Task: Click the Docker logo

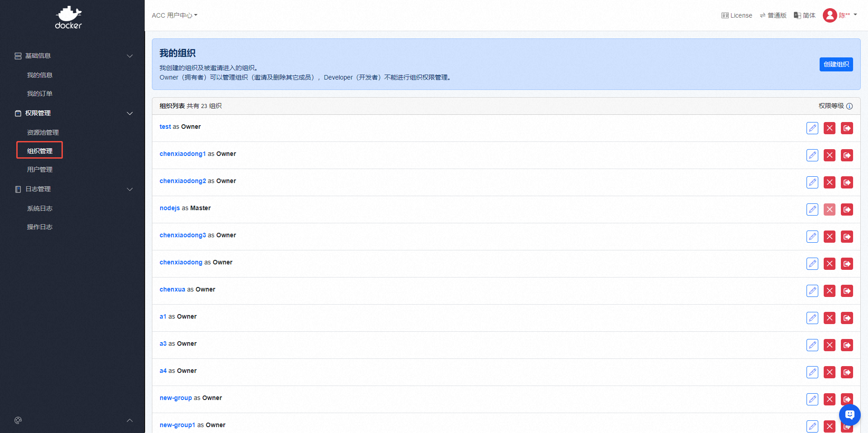Action: 68,18
